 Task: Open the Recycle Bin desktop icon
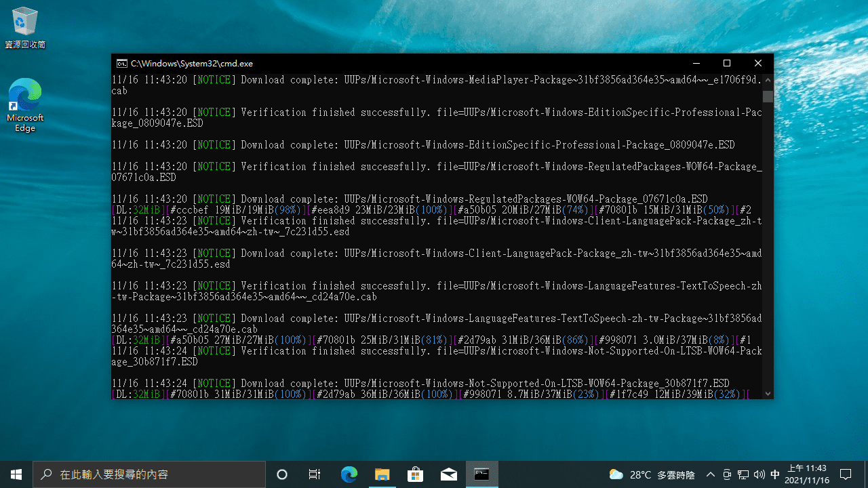pos(25,27)
